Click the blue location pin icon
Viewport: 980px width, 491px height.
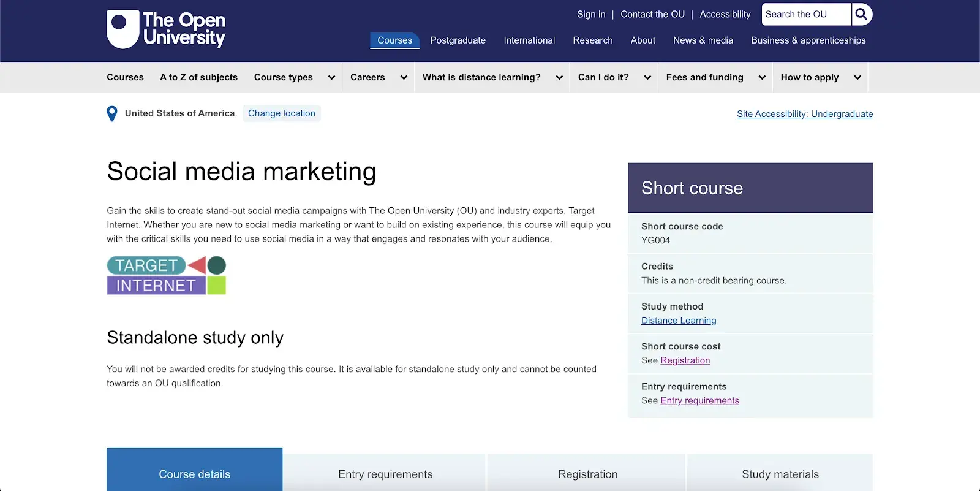tap(112, 113)
